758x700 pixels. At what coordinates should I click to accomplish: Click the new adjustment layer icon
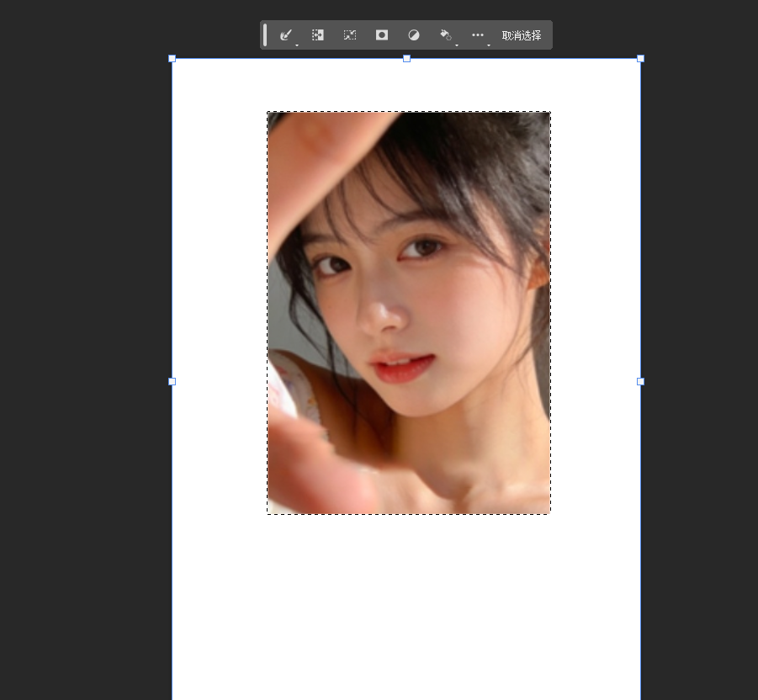[414, 35]
